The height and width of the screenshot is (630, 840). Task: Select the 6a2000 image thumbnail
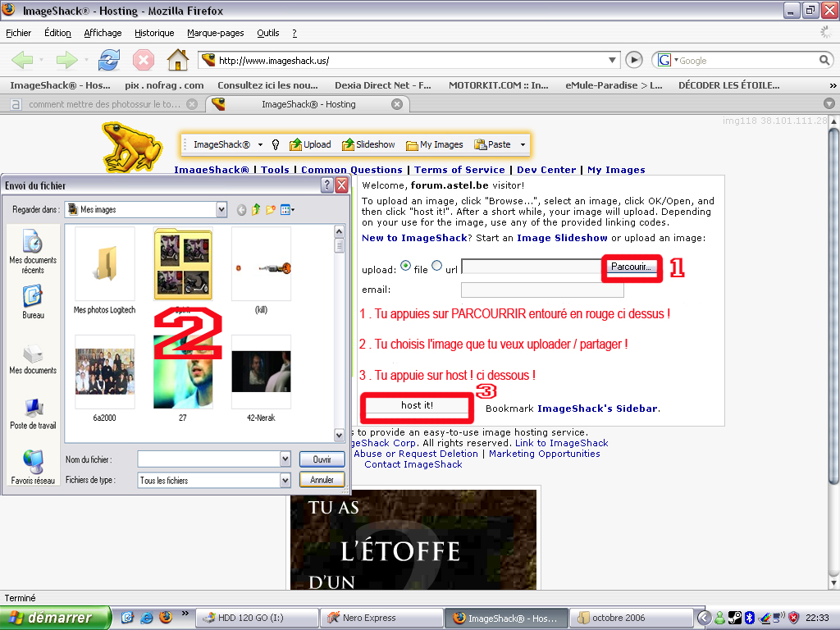point(105,372)
